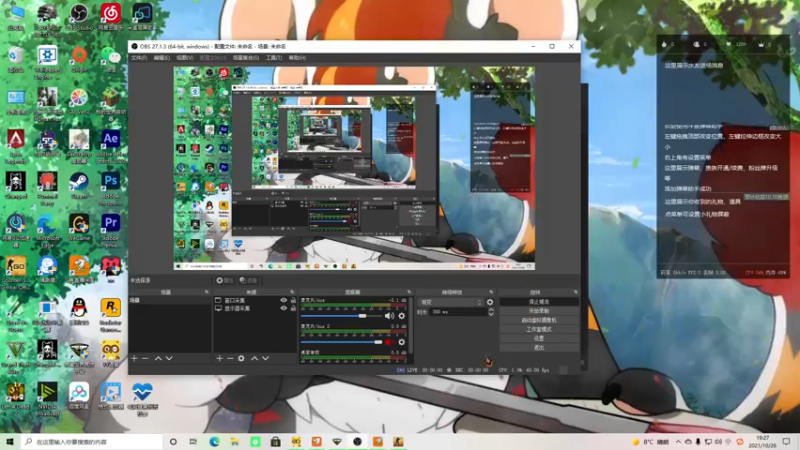The image size is (800, 450).
Task: Open QQ penguin desktop shortcut
Action: pos(79,311)
